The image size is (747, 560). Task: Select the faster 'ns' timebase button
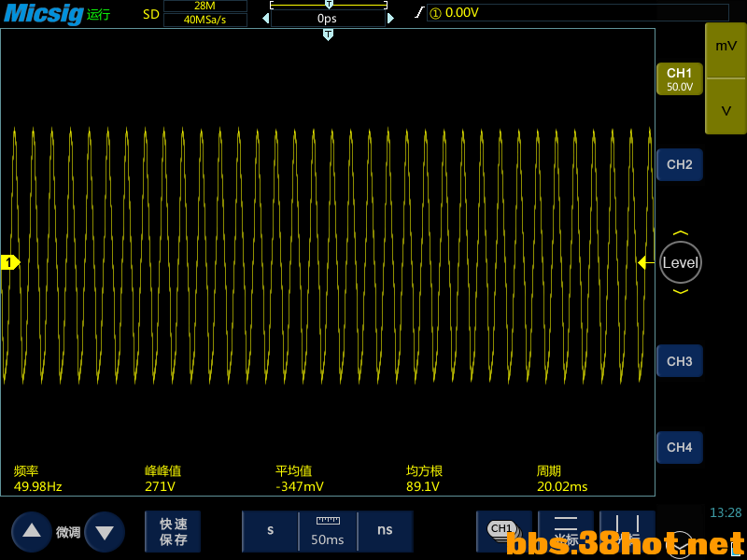pos(385,531)
